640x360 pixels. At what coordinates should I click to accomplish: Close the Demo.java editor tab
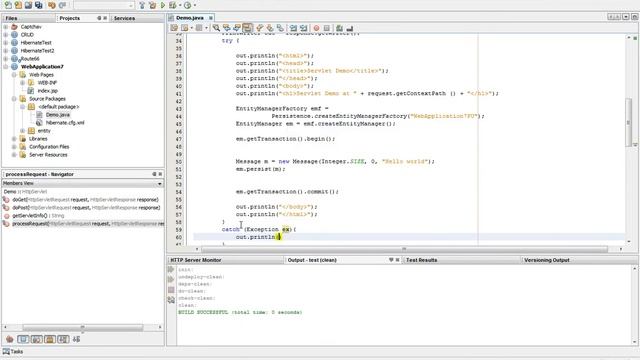(211, 18)
